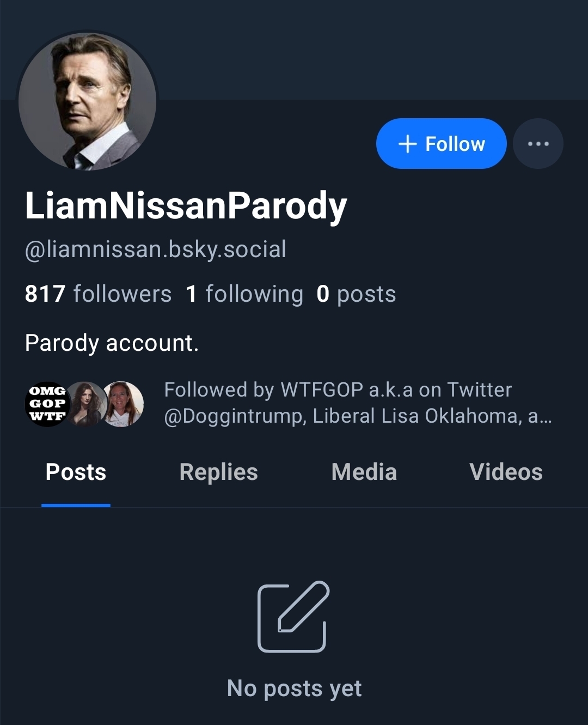This screenshot has width=588, height=725.
Task: Select the @liamnissan.bsky.social handle
Action: tap(155, 249)
